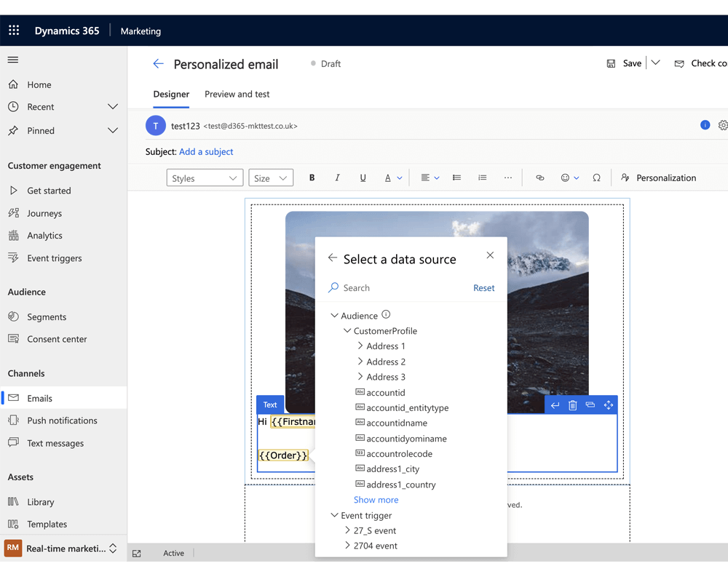Open the Save options dropdown arrow
This screenshot has height=582, width=728.
tap(656, 63)
